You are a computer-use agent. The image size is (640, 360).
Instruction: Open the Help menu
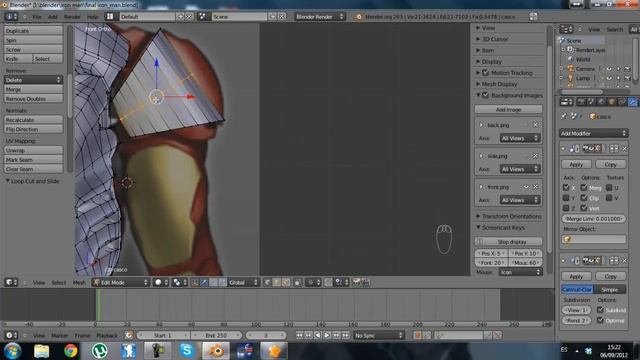pyautogui.click(x=93, y=17)
